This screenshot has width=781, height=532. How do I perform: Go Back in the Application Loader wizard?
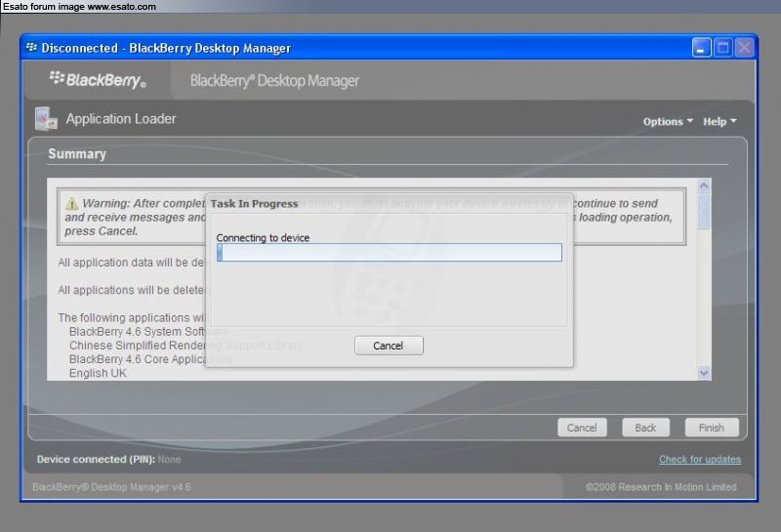645,428
